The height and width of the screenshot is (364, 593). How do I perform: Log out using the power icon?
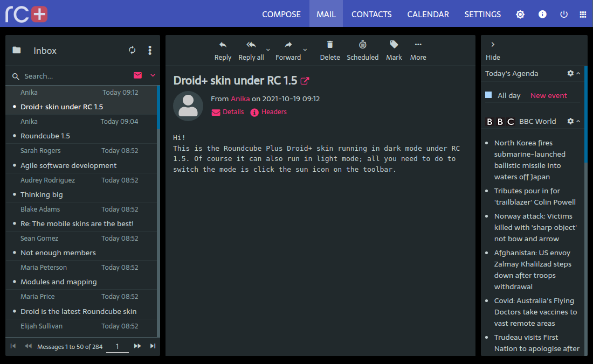pos(563,15)
